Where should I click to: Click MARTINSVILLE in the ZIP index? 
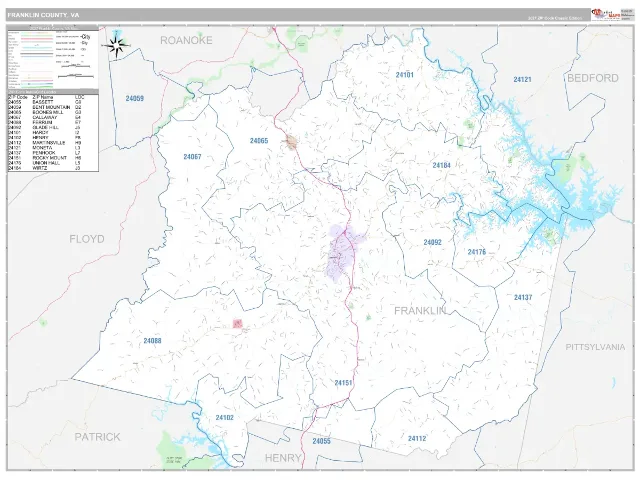(49, 143)
